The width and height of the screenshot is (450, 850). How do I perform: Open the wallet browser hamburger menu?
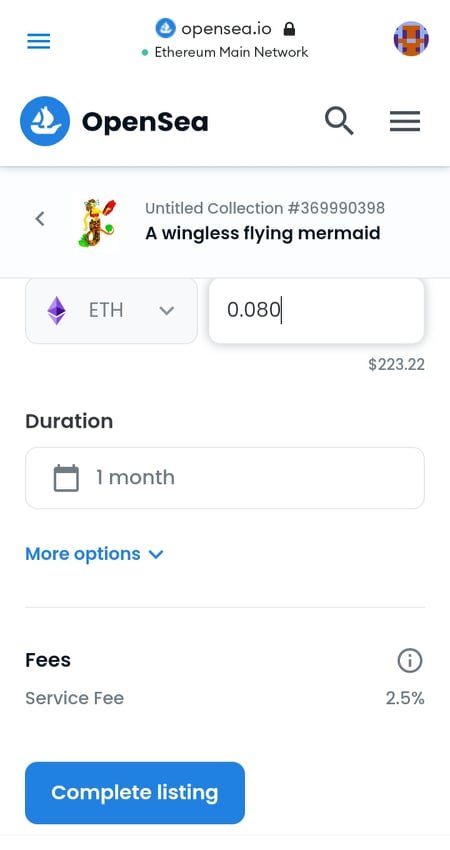[x=38, y=41]
